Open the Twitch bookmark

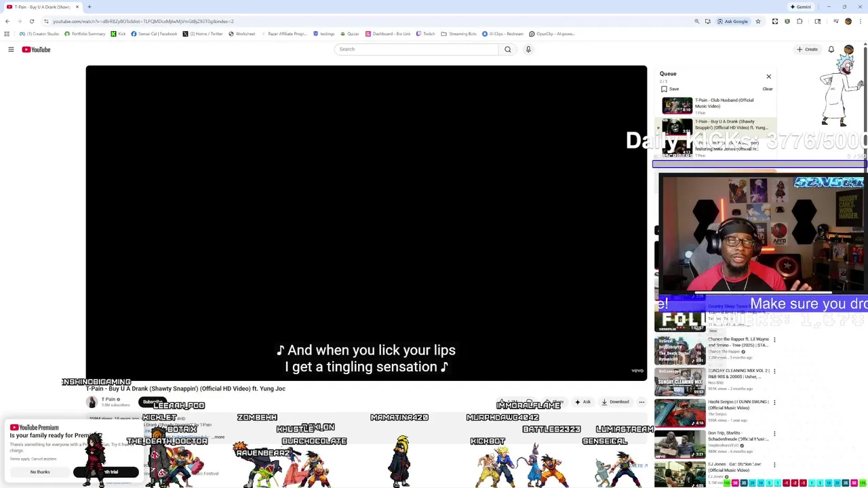coord(426,34)
